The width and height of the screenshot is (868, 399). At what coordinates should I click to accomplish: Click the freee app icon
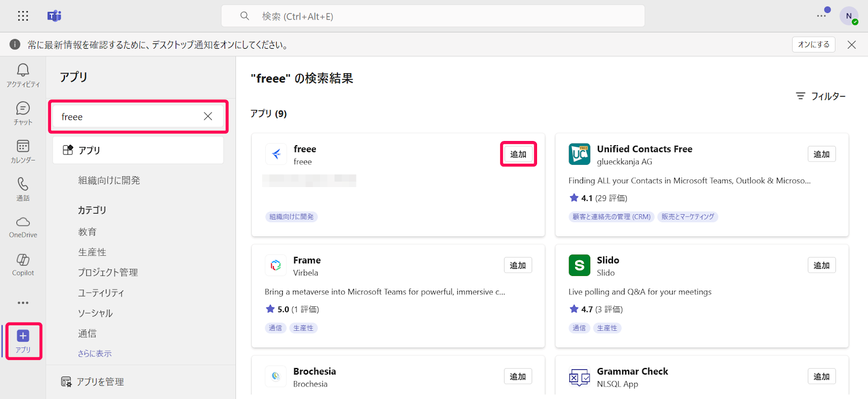click(276, 154)
